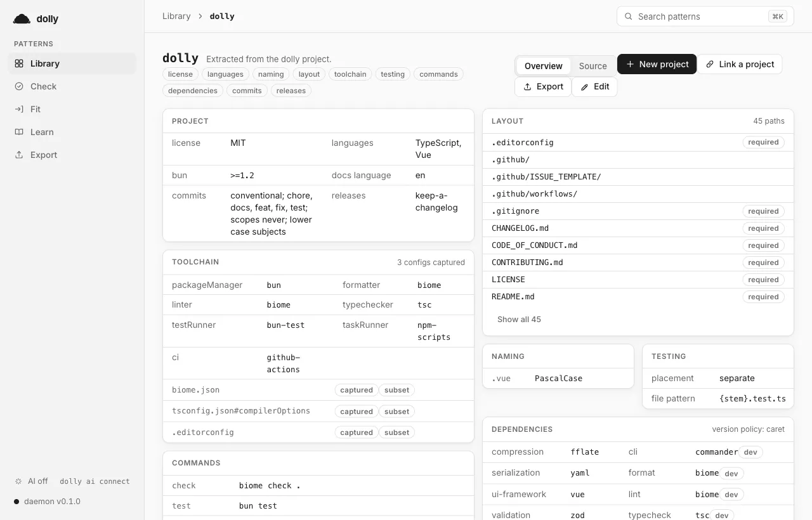Click the biome.json config row
Screen dimensions: 812x520
(x=318, y=390)
